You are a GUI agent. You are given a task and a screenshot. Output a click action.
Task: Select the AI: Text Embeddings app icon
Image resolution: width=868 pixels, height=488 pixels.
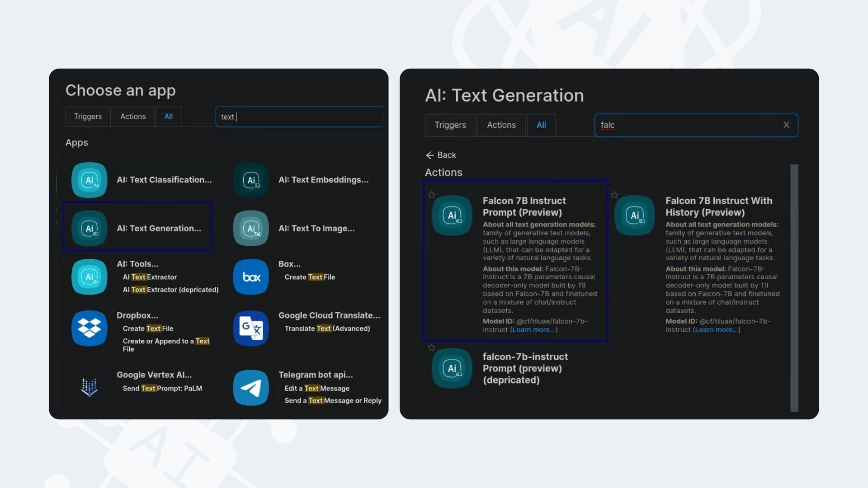pyautogui.click(x=251, y=180)
